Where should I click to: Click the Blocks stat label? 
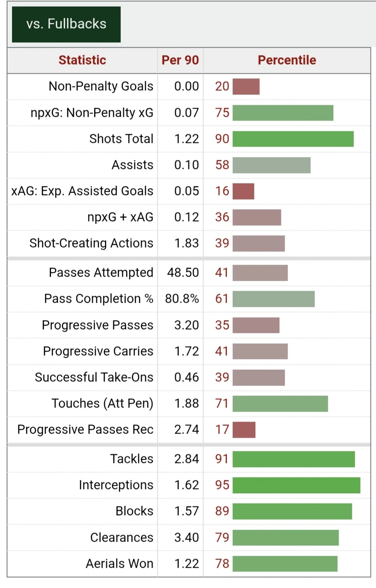(x=134, y=511)
